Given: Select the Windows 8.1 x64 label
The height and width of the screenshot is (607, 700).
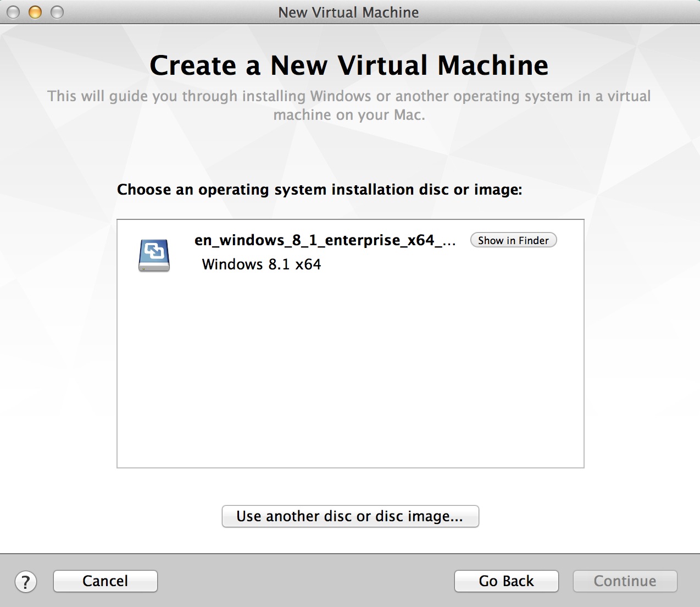Looking at the screenshot, I should click(262, 264).
